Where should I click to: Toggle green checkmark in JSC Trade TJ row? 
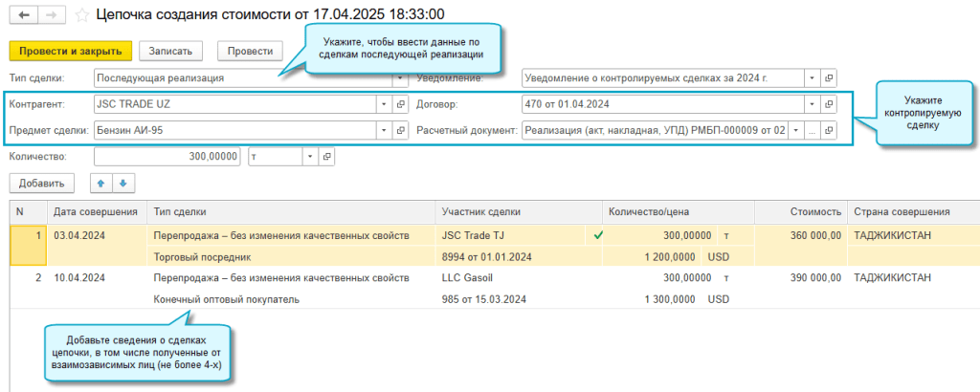599,235
